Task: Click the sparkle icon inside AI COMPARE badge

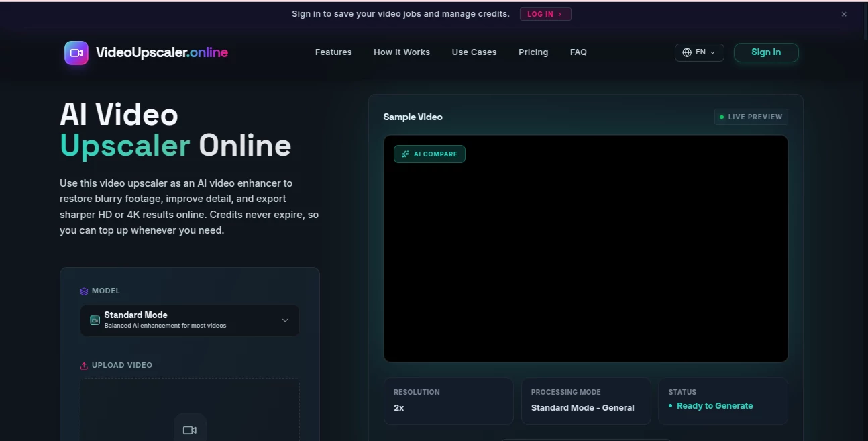Action: click(405, 154)
